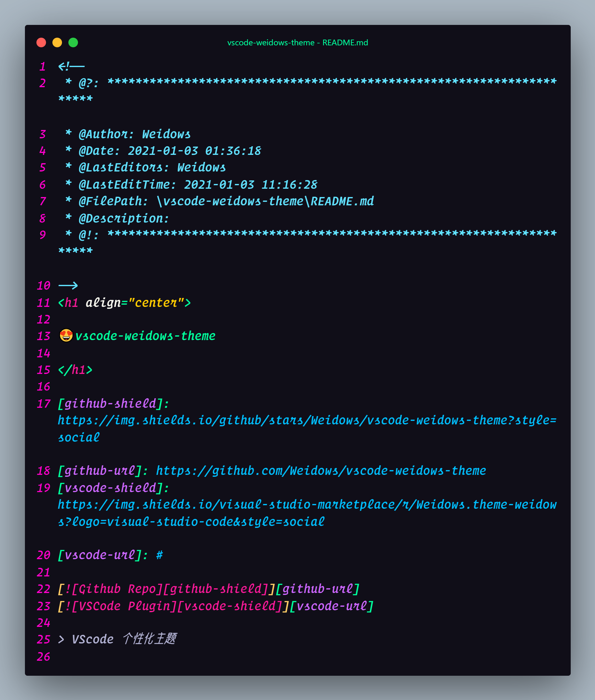Click the red close window button
Image resolution: width=595 pixels, height=700 pixels.
41,42
